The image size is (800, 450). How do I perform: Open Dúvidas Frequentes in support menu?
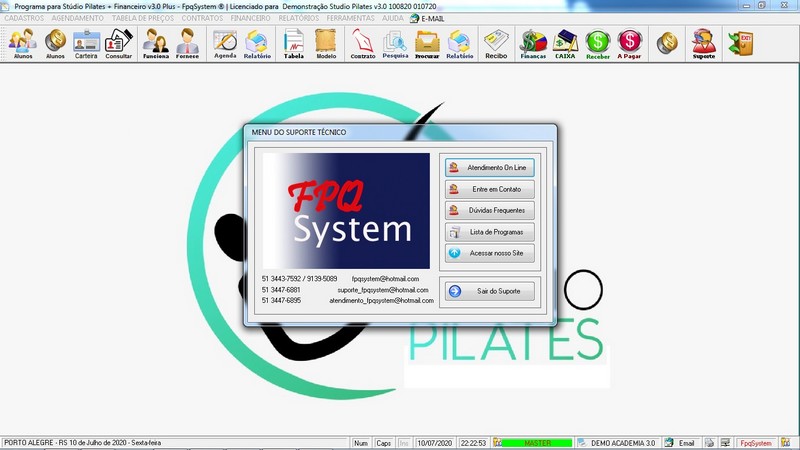click(x=490, y=210)
